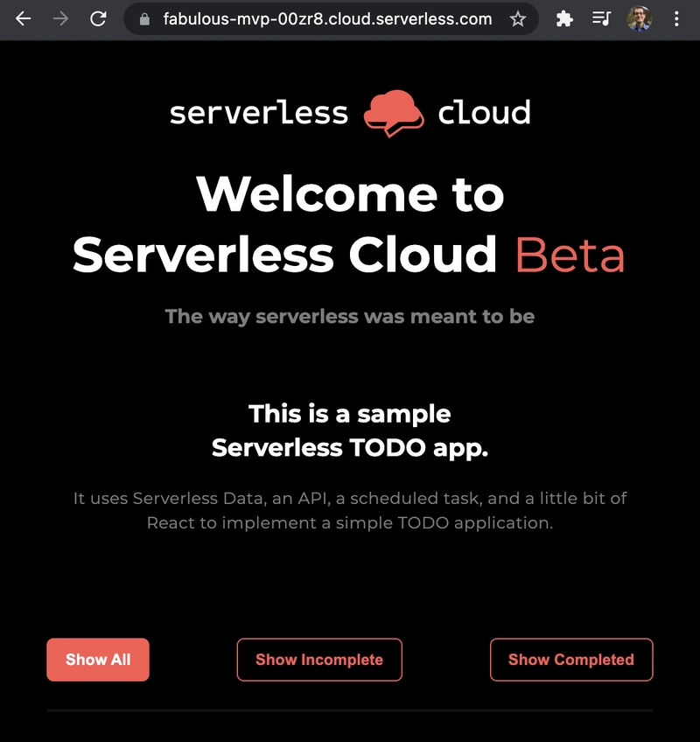
Task: Open the media controls icon
Action: pos(601,19)
